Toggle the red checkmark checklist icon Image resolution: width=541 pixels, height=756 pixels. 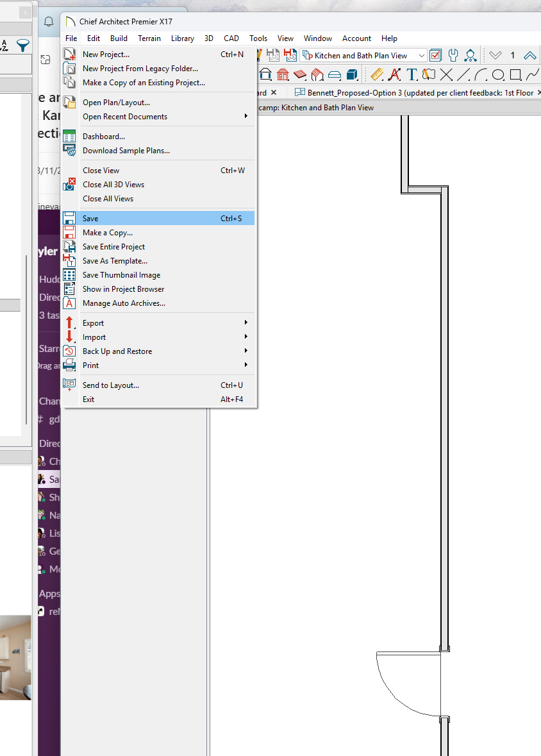[x=436, y=55]
